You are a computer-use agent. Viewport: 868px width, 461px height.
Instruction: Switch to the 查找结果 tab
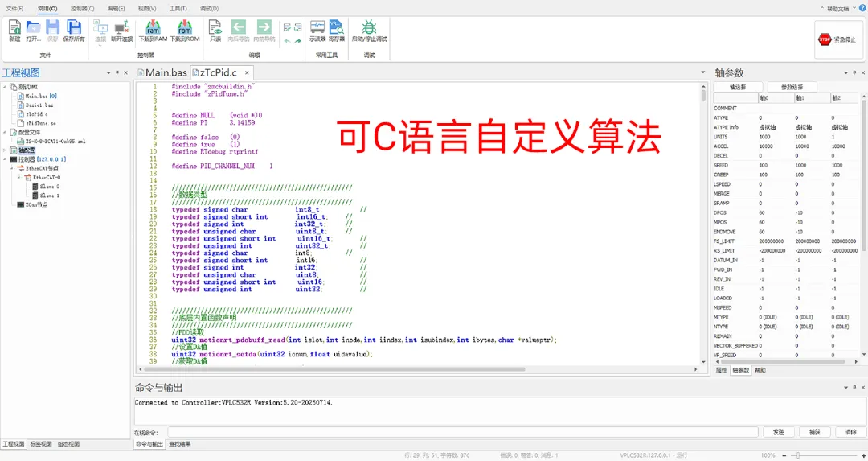(180, 444)
